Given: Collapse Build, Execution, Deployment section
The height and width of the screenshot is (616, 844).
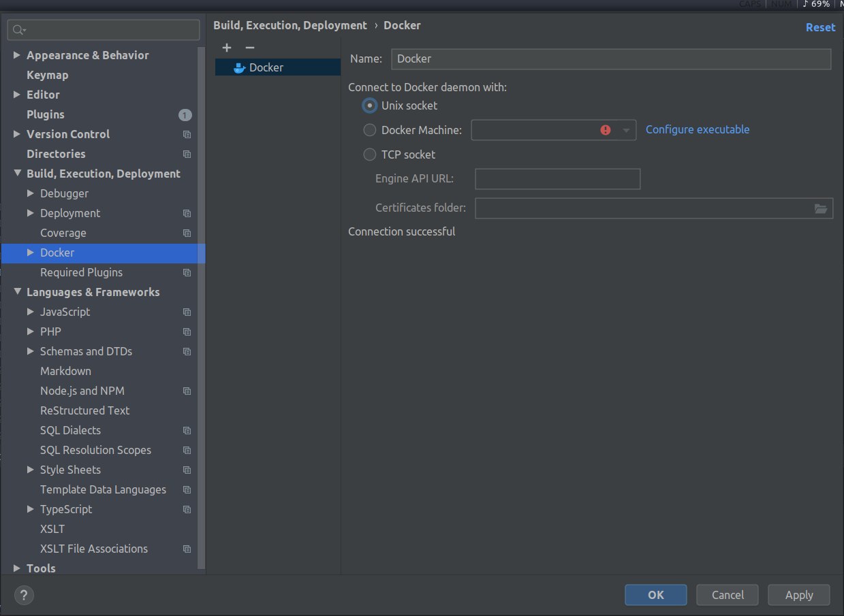Looking at the screenshot, I should click(17, 174).
